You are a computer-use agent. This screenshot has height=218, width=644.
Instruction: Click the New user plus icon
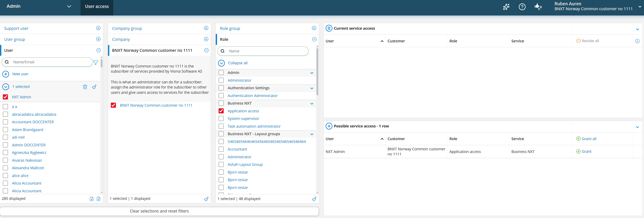5,74
